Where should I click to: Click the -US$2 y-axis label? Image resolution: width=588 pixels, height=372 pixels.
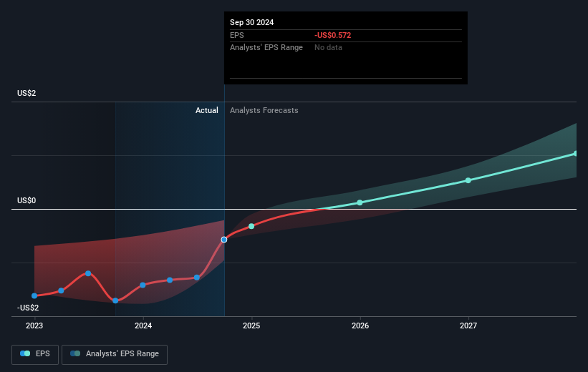[28, 308]
